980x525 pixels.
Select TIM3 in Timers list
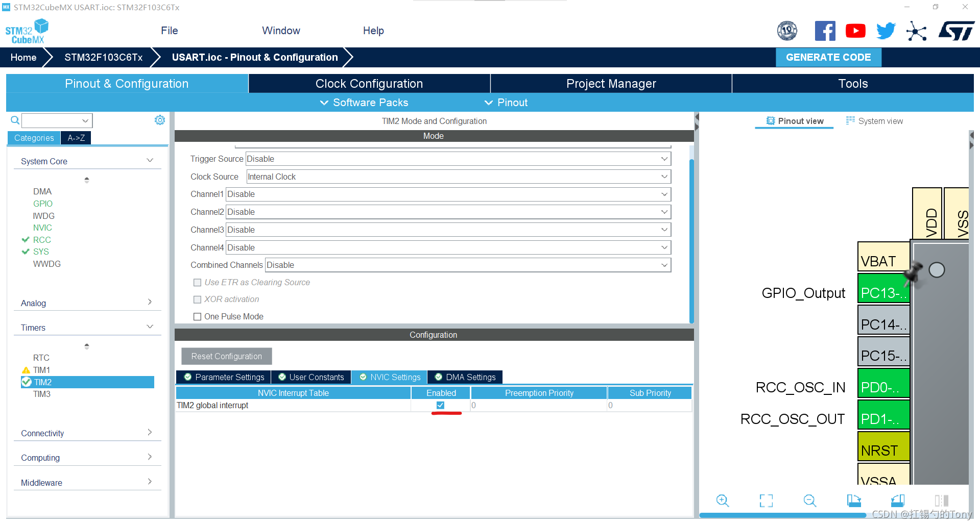pyautogui.click(x=42, y=394)
